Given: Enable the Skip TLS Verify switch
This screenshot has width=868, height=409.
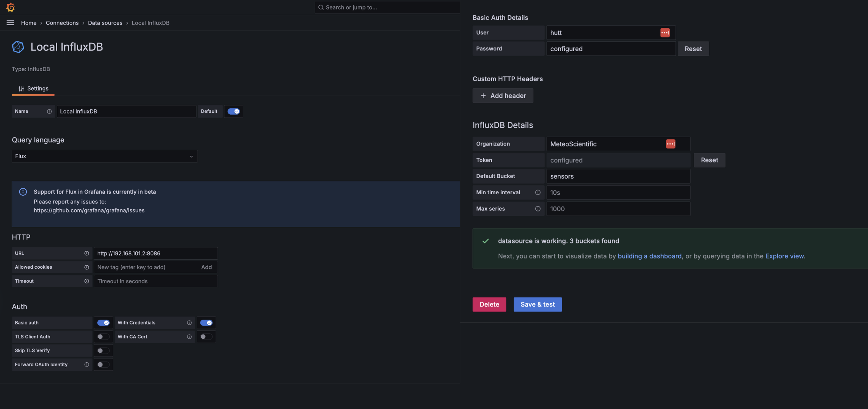Looking at the screenshot, I should coord(103,350).
